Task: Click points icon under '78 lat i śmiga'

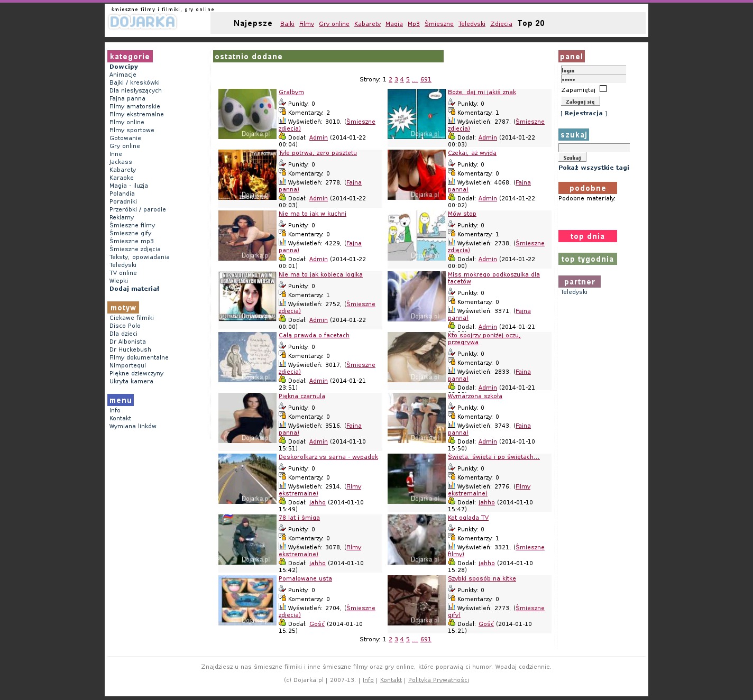Action: pyautogui.click(x=282, y=528)
